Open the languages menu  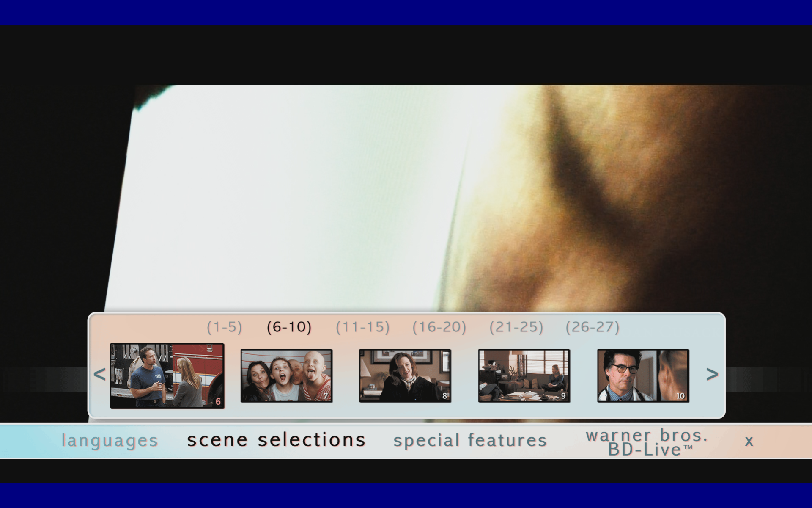coord(110,441)
